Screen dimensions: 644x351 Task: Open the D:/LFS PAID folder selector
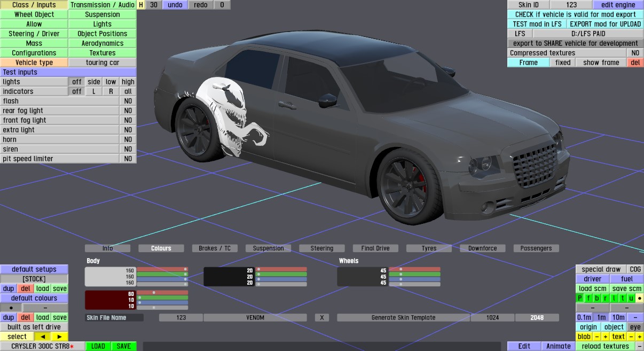point(588,34)
